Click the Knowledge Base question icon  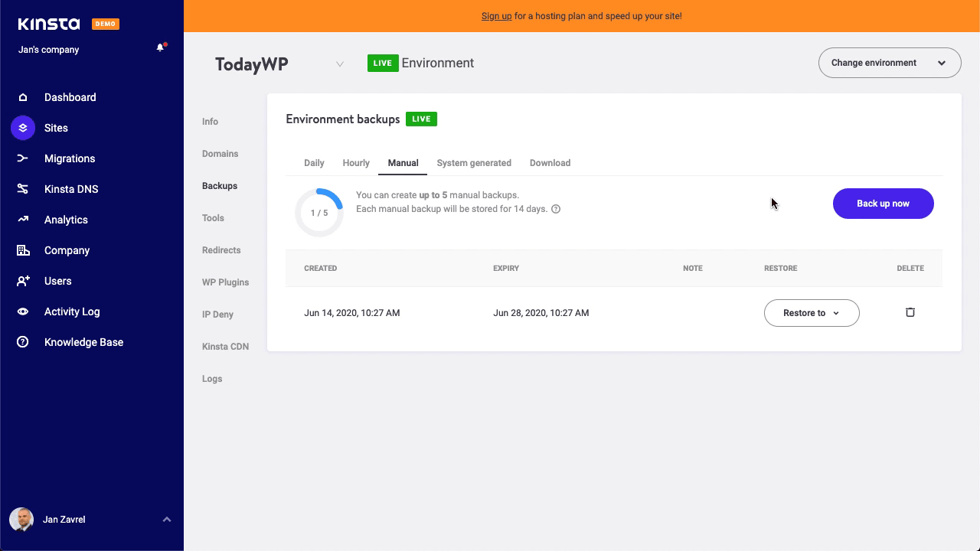23,342
